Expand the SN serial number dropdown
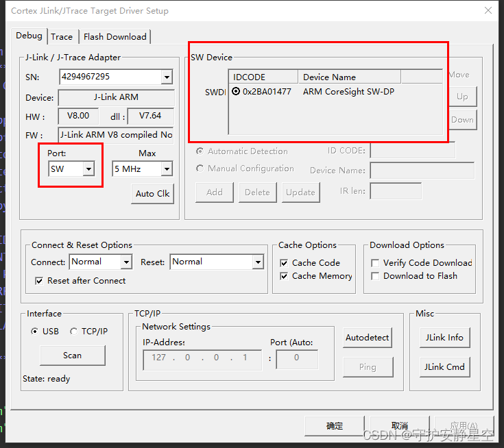 pyautogui.click(x=167, y=77)
